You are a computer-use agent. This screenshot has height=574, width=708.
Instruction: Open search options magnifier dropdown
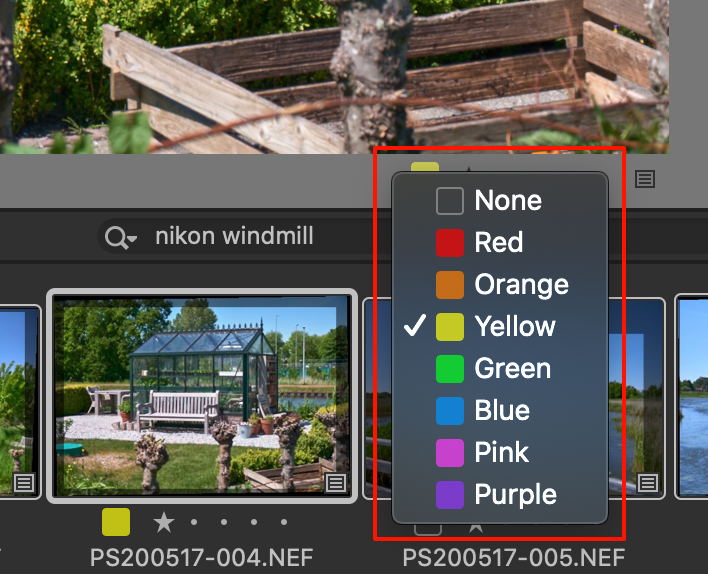click(120, 238)
